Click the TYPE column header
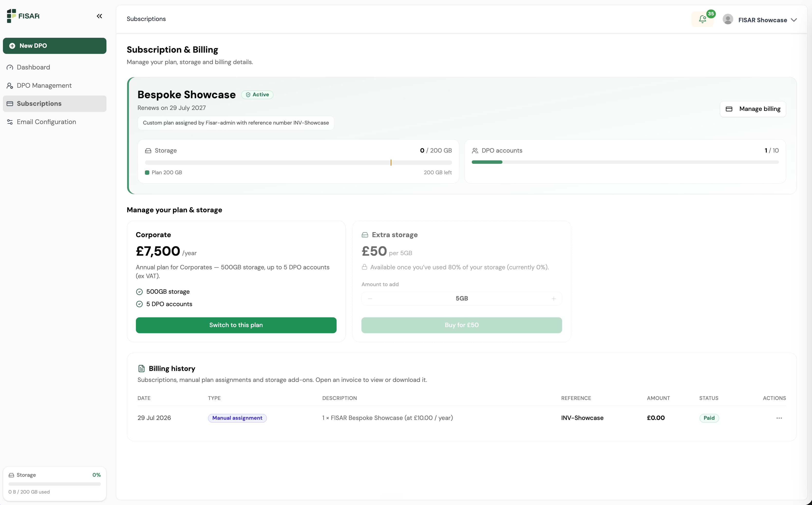This screenshot has width=812, height=505. [x=214, y=398]
